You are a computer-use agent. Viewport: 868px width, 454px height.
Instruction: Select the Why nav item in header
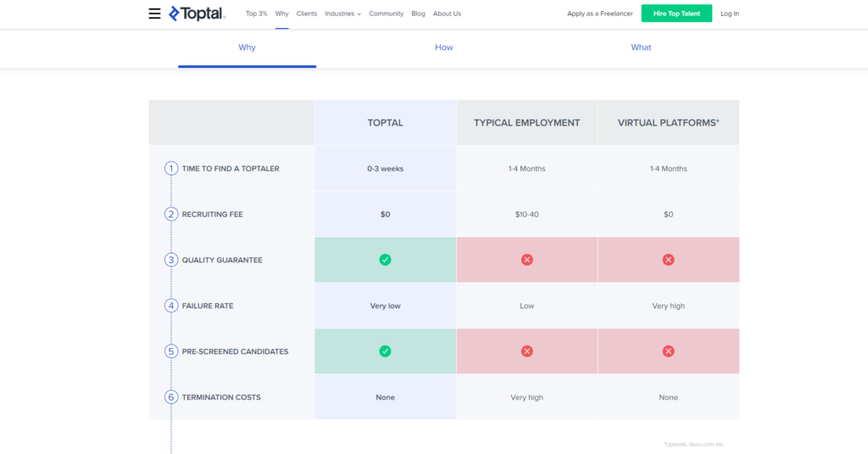(x=281, y=14)
